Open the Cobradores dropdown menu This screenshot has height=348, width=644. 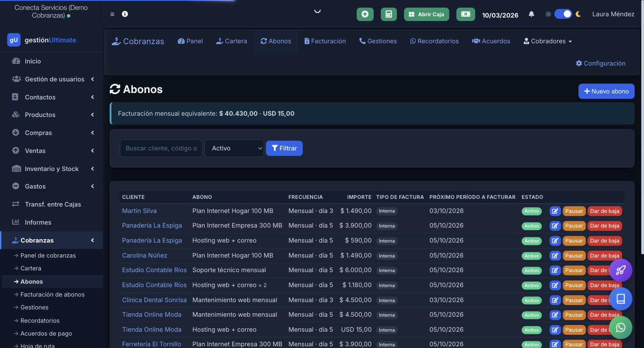[548, 41]
